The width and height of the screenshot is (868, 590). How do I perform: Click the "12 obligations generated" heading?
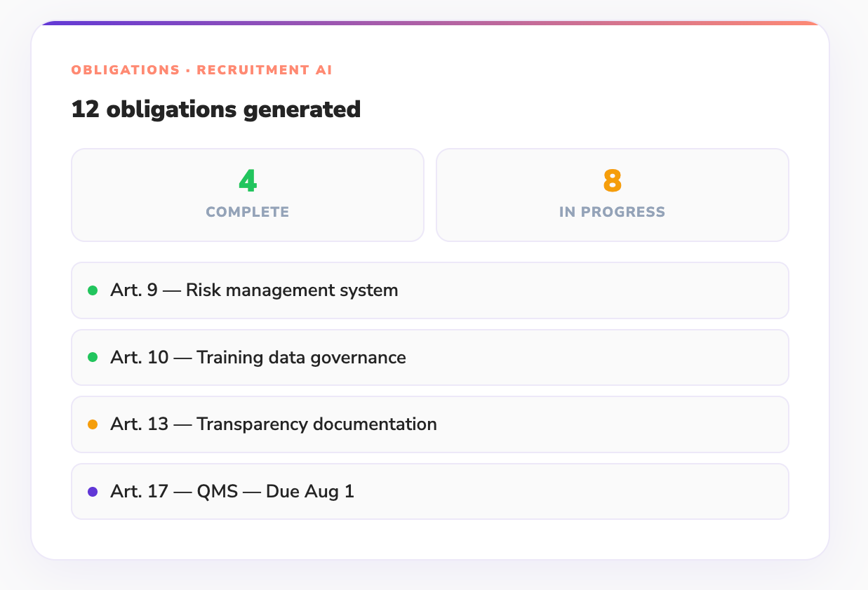pyautogui.click(x=216, y=109)
